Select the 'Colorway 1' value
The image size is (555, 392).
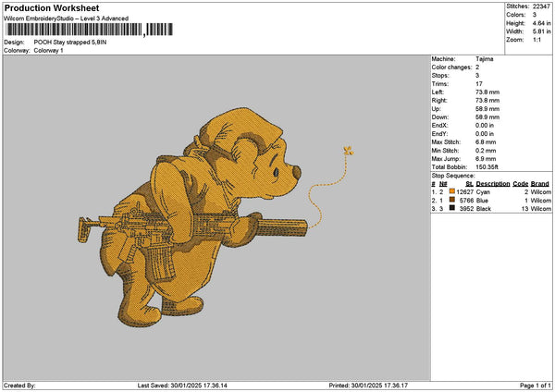click(x=48, y=51)
